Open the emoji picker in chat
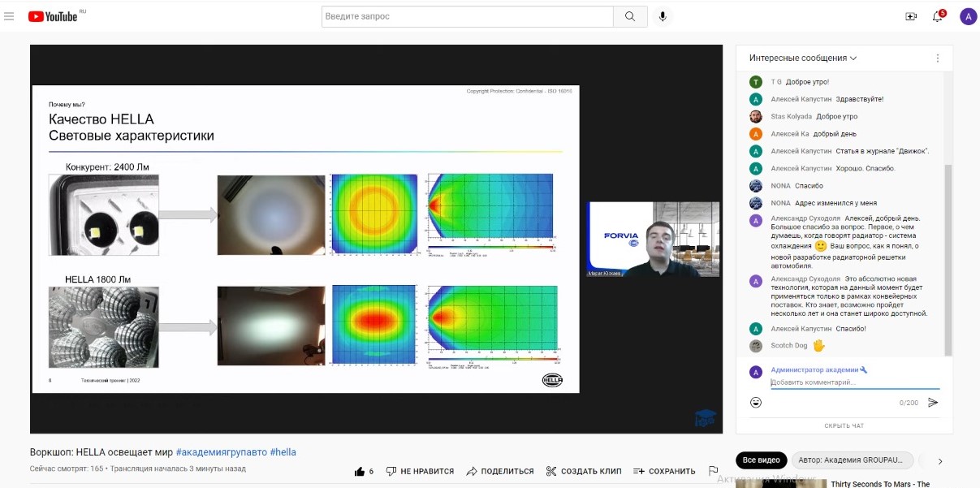Image resolution: width=980 pixels, height=488 pixels. tap(756, 403)
